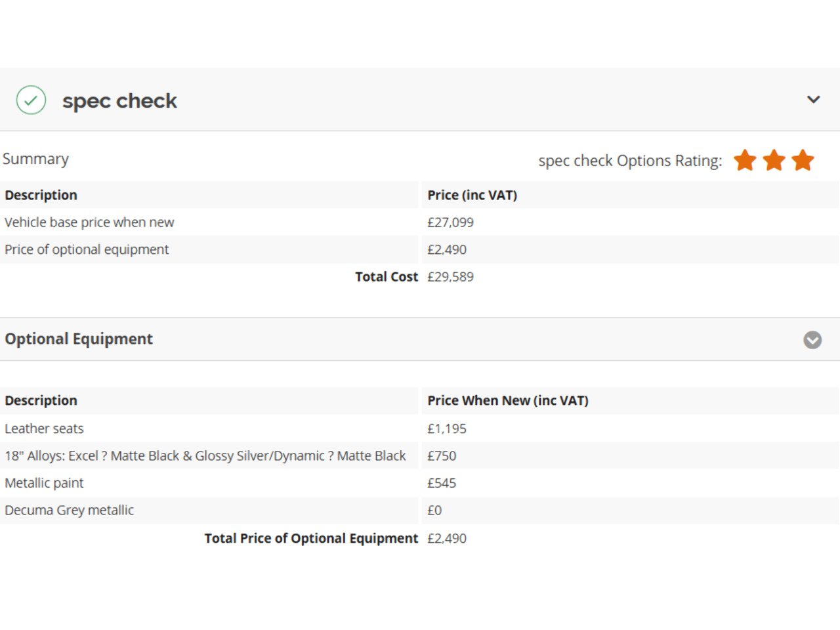This screenshot has height=630, width=840.
Task: Select the Metallic paint row
Action: pos(44,483)
